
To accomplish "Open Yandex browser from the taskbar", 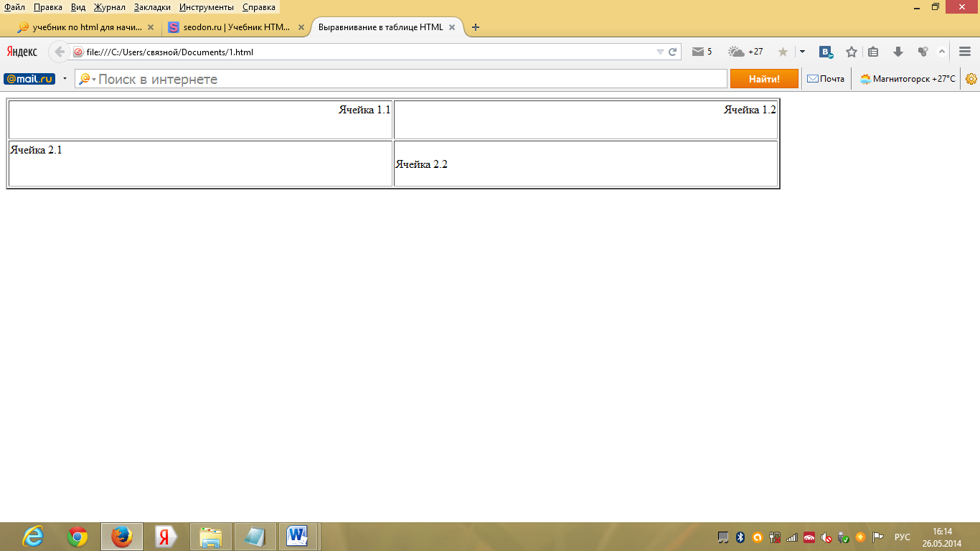I will pos(166,537).
